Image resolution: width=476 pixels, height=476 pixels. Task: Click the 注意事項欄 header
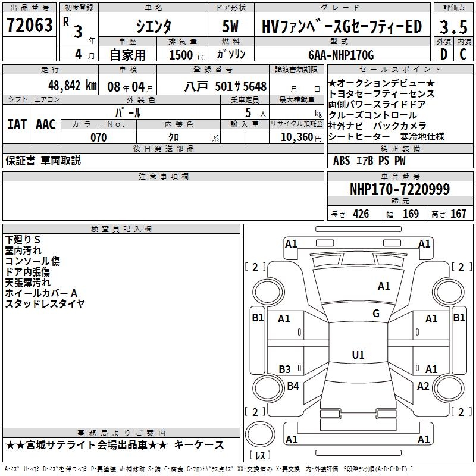(x=163, y=176)
